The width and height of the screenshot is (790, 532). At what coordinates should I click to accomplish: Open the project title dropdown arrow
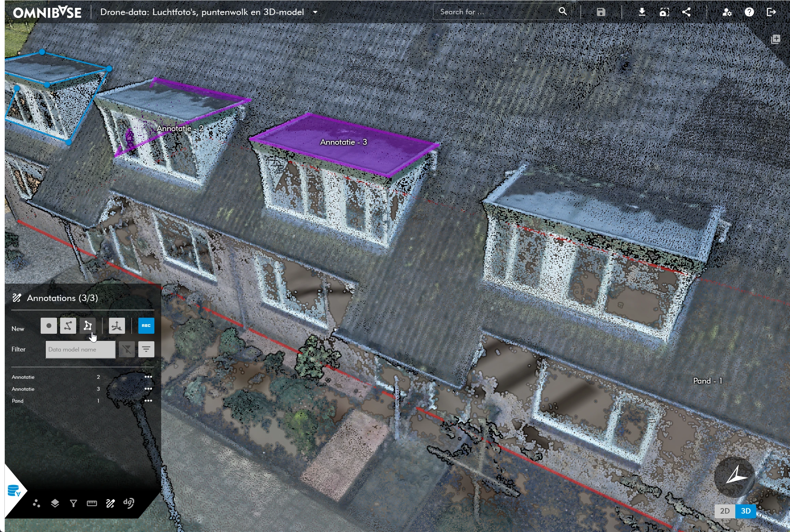coord(315,12)
